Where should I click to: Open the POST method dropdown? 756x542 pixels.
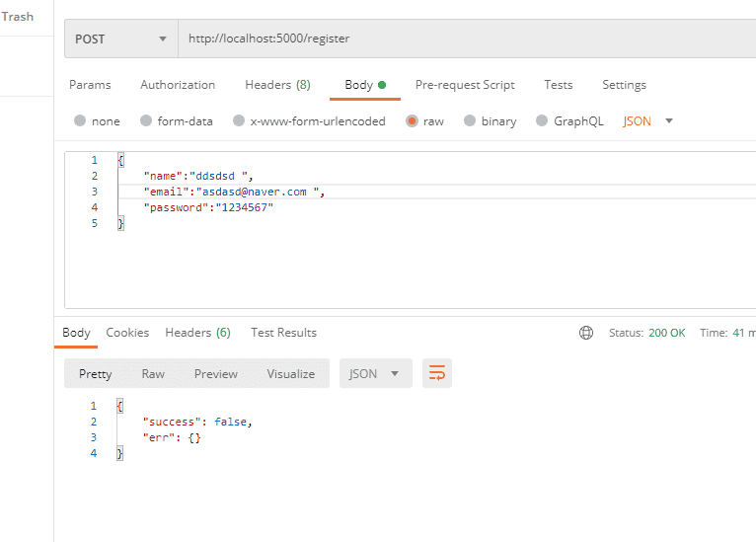tap(120, 39)
